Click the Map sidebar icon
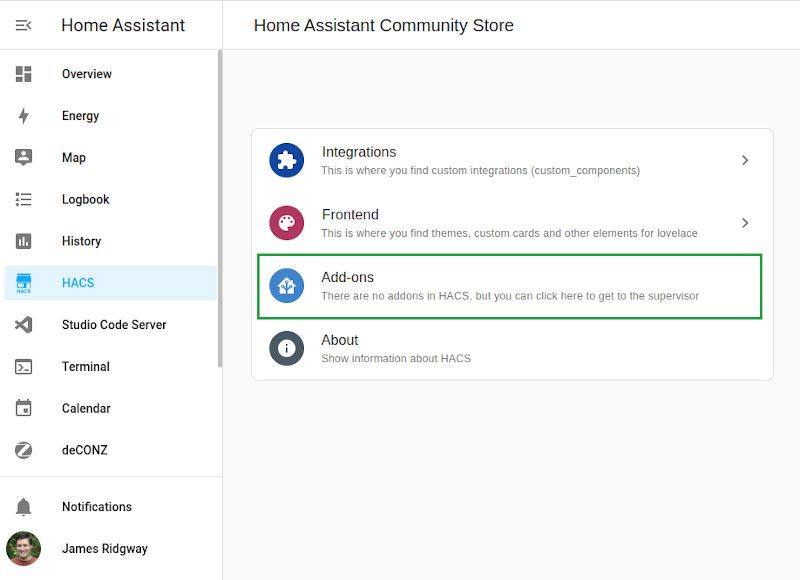Screen dimensions: 800x580 click(x=24, y=157)
